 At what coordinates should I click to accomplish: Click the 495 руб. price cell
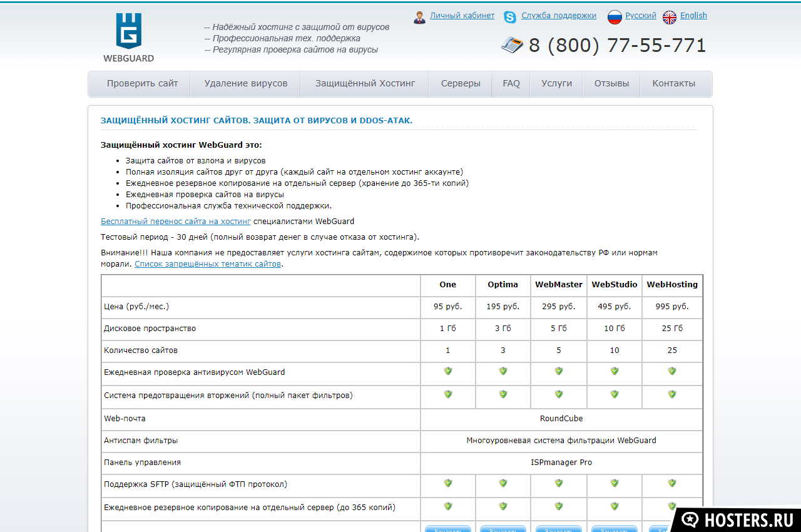(615, 307)
